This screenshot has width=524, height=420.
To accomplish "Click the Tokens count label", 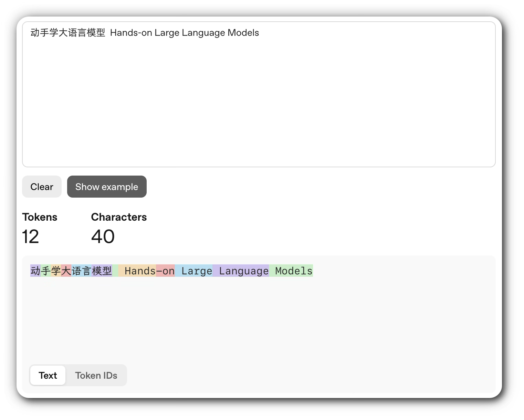I will coord(40,217).
